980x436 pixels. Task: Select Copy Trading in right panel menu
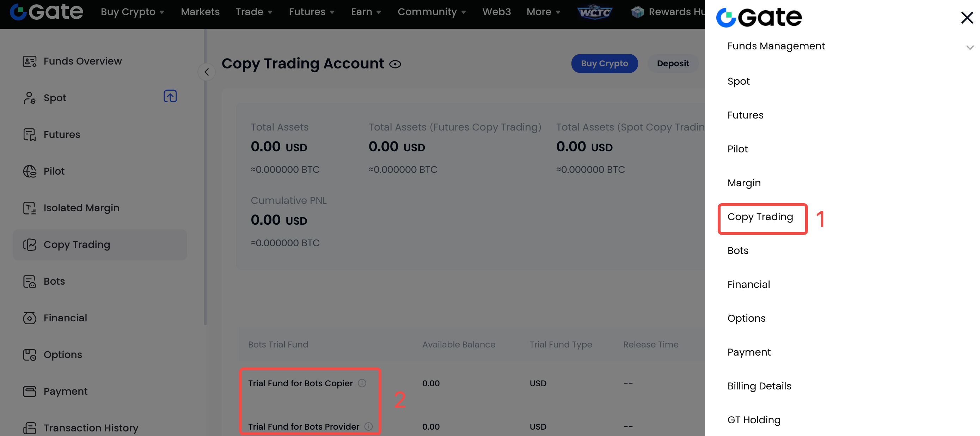click(x=760, y=217)
